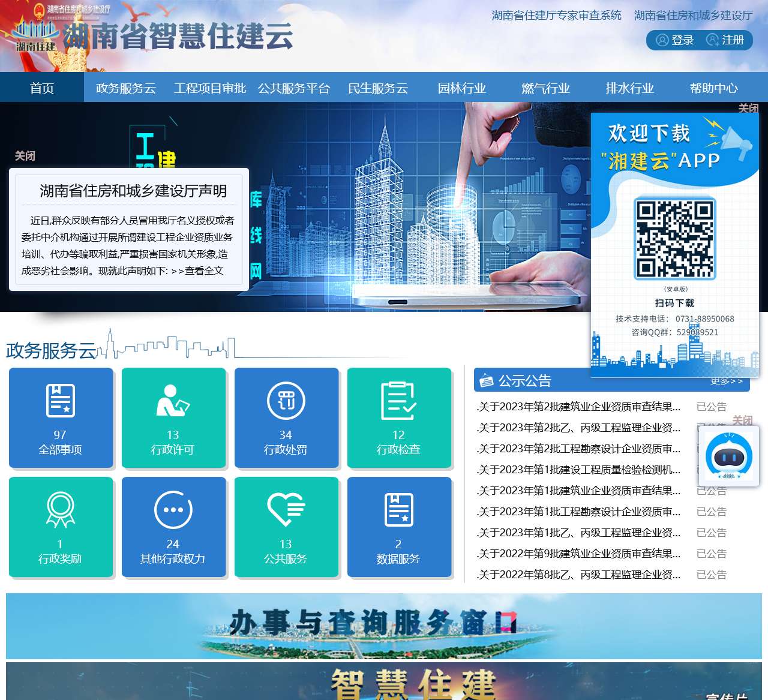The image size is (768, 700).
Task: Click the 湖南省智慧住建云 site title
Action: click(x=178, y=36)
